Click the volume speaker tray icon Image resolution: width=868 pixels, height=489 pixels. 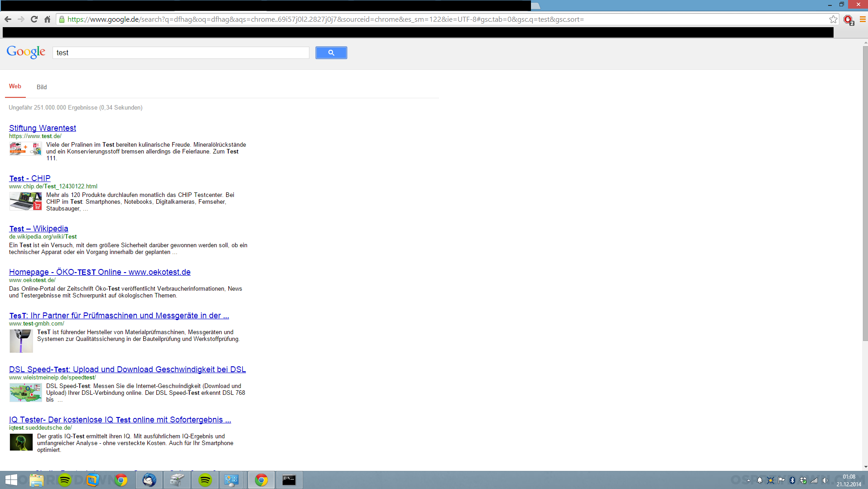point(825,480)
